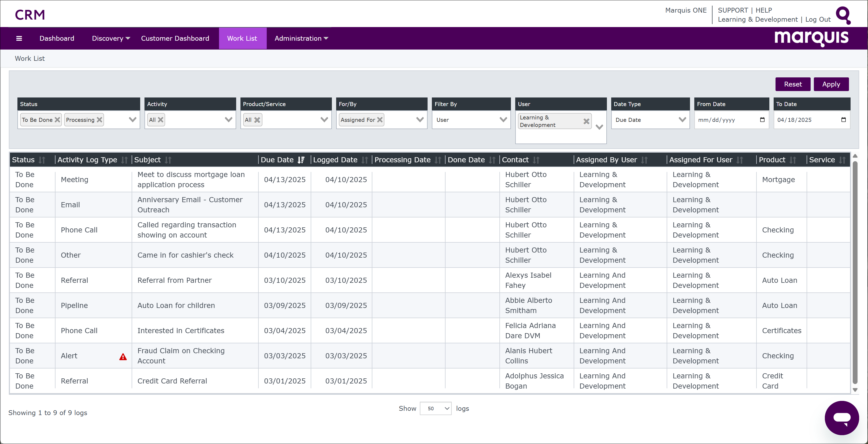Click table scrollbar up arrow
The height and width of the screenshot is (444, 868).
coord(855,156)
